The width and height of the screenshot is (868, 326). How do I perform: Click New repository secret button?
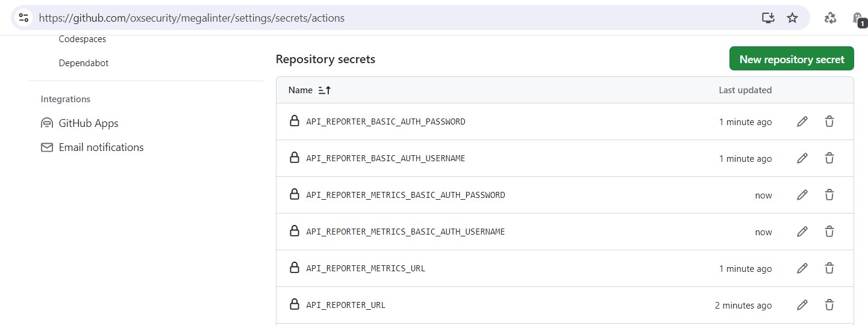(792, 59)
